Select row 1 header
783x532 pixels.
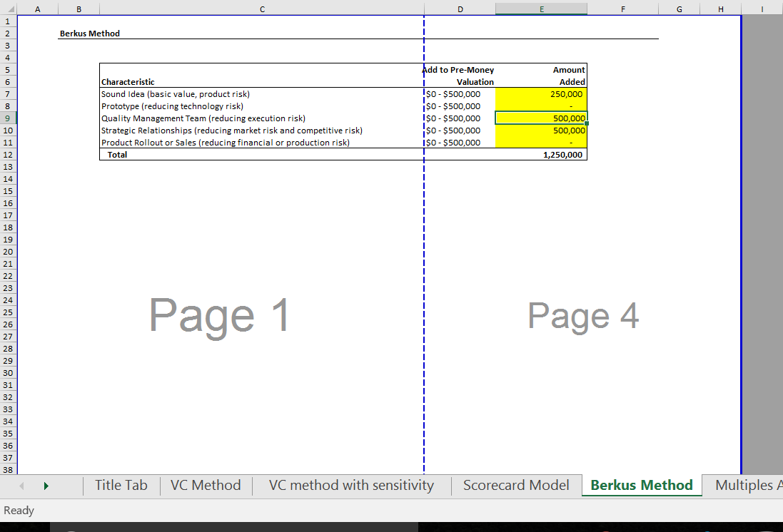(x=8, y=21)
